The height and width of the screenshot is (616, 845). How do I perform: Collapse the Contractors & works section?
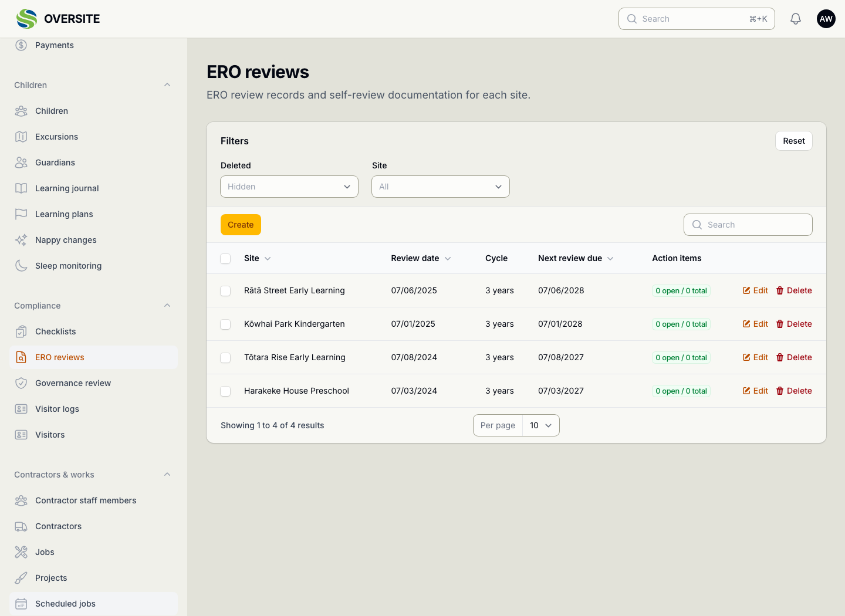167,475
